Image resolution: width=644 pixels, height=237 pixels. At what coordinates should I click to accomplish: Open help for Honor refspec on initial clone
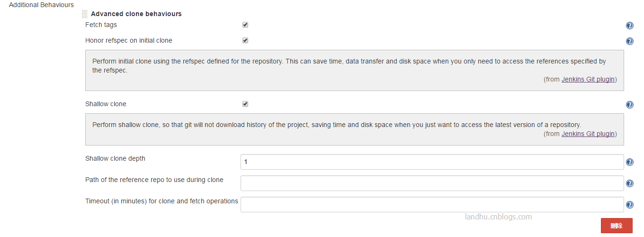click(630, 41)
